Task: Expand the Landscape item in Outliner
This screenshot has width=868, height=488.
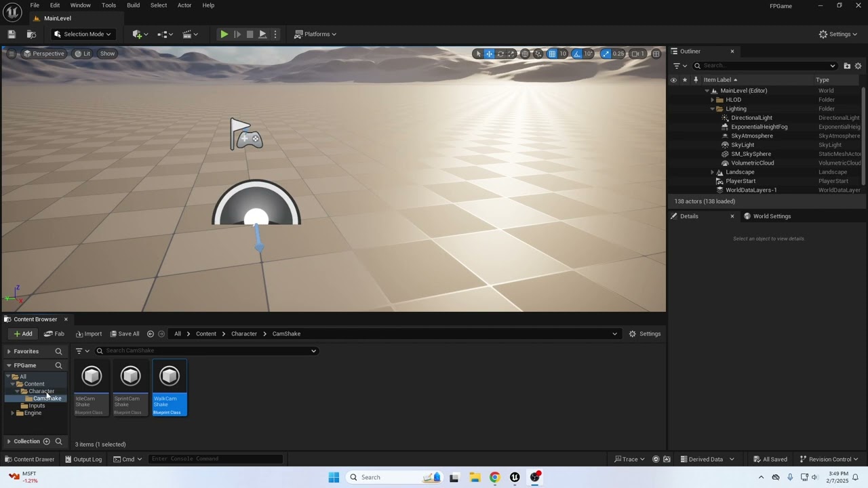Action: pos(713,172)
